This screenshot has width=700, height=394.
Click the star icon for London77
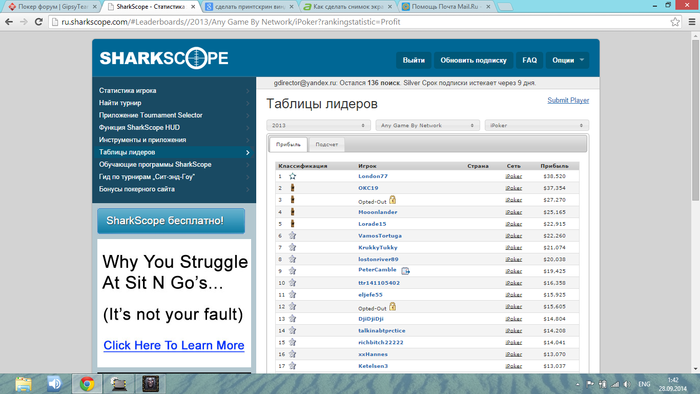click(x=292, y=176)
